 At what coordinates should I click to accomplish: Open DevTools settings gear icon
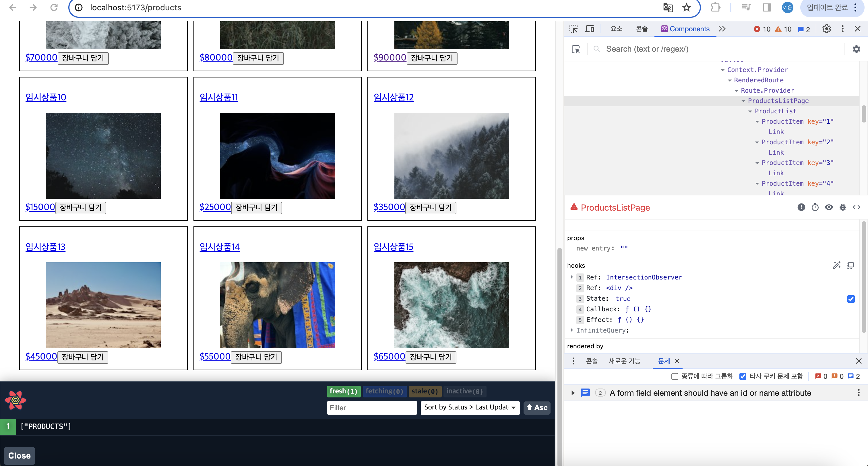point(826,29)
